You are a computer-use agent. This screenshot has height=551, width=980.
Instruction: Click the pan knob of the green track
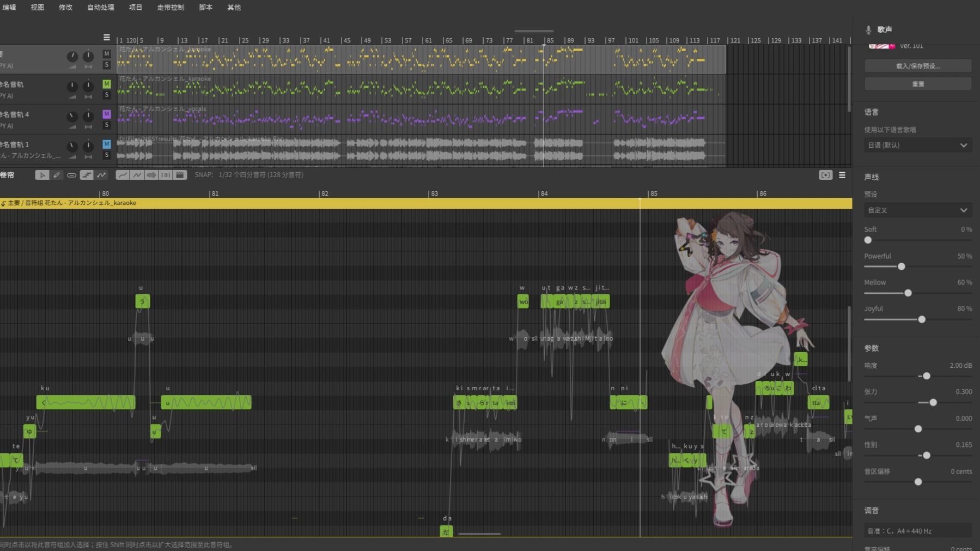coord(88,87)
